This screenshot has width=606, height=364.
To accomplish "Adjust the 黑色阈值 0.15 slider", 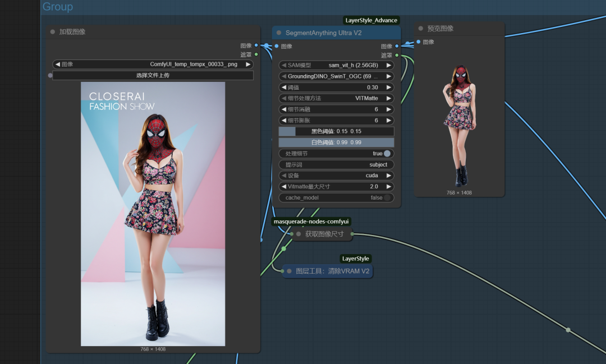I will 336,131.
